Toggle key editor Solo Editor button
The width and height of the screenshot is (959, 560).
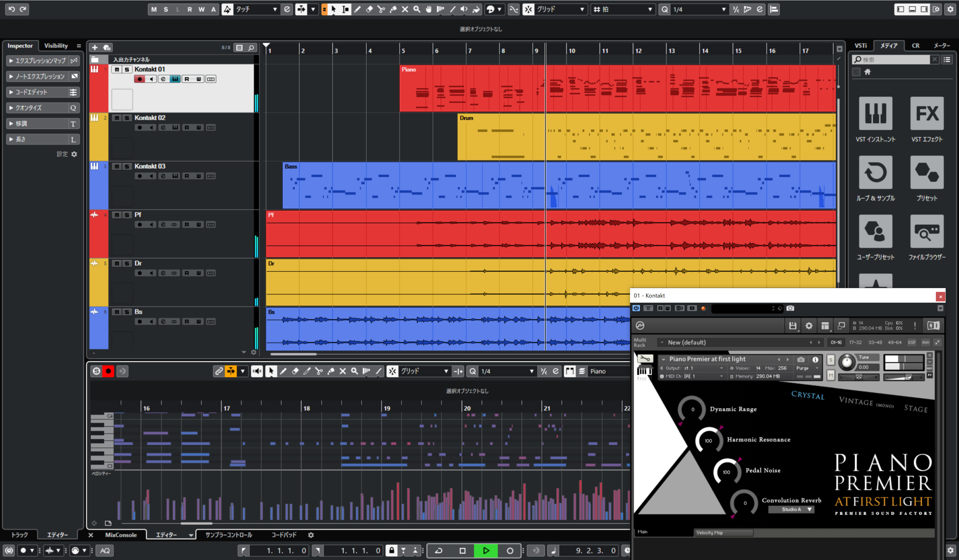pos(97,371)
